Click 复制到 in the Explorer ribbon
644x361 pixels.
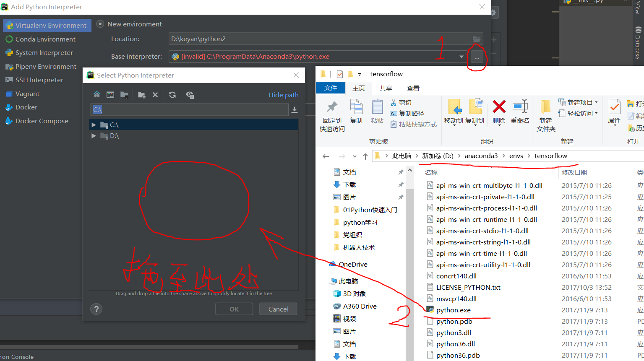[x=475, y=112]
